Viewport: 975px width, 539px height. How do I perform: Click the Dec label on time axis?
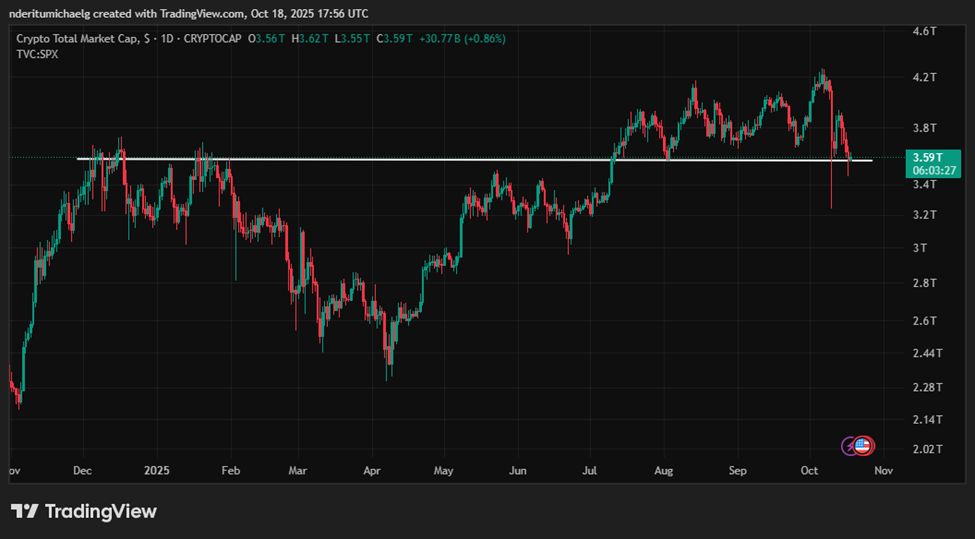pos(82,471)
